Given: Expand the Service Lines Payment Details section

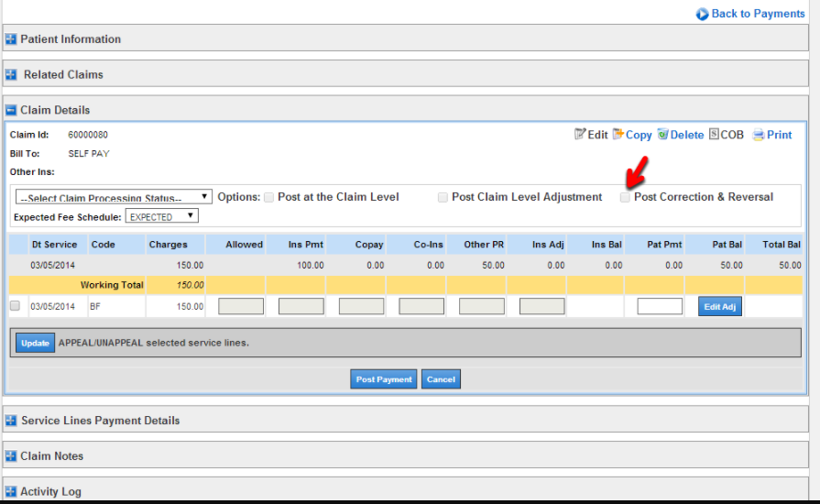Looking at the screenshot, I should click(x=11, y=421).
